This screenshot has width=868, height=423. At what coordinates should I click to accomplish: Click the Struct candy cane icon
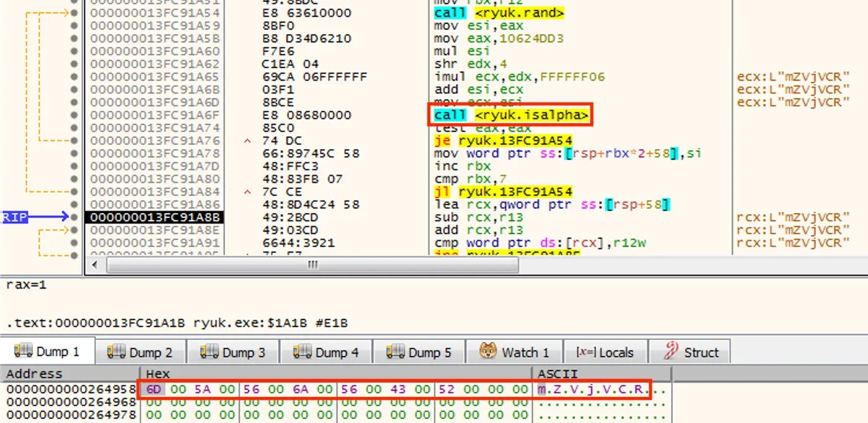(x=670, y=351)
